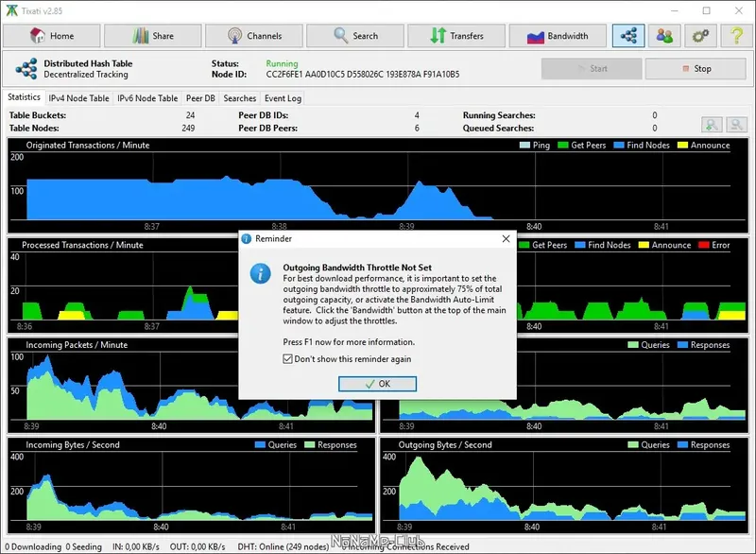Viewport: 756px width, 554px height.
Task: Click Announce swatch in Originated Transactions legend
Action: pyautogui.click(x=682, y=146)
